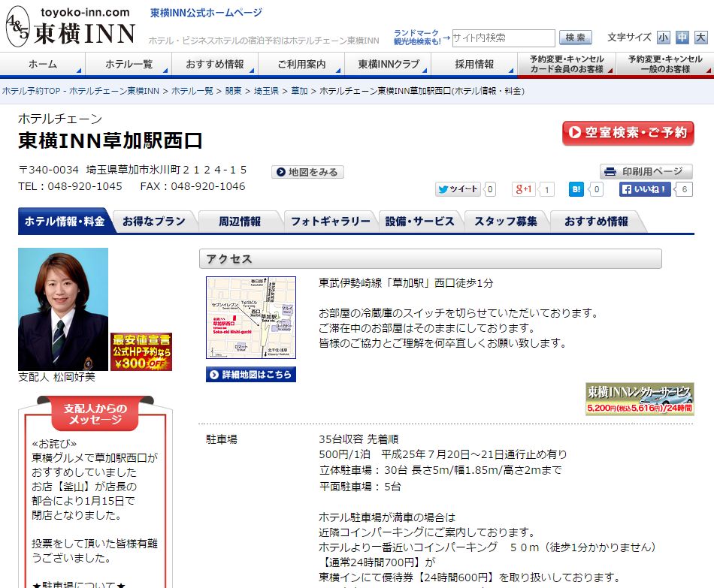The height and width of the screenshot is (588, 714).
Task: Click the FAX：048-920-1046 number
Action: click(192, 186)
